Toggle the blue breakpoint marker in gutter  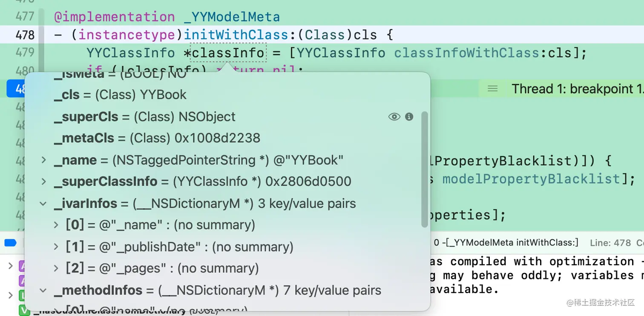16,89
